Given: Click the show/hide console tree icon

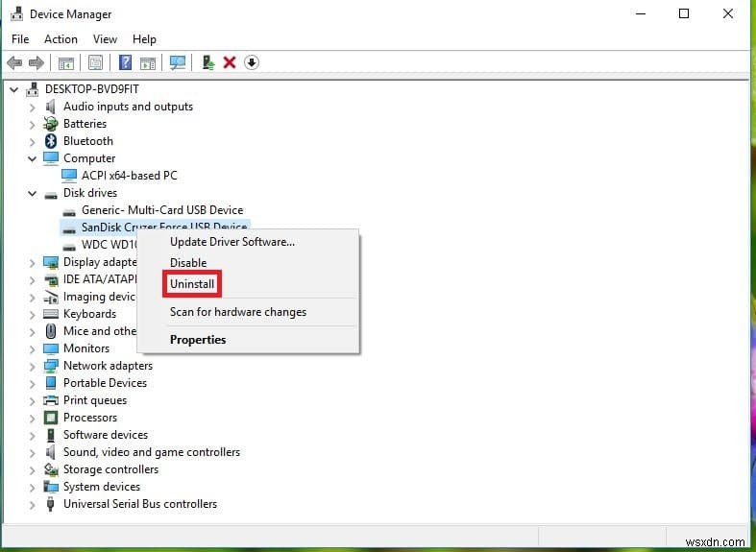Looking at the screenshot, I should coord(66,62).
